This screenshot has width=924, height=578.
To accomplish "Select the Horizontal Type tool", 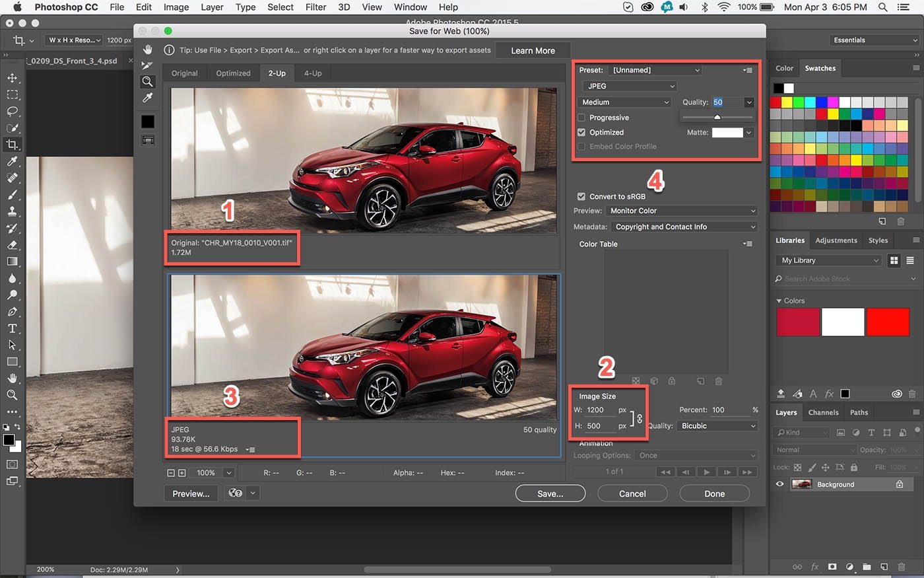I will pyautogui.click(x=12, y=328).
